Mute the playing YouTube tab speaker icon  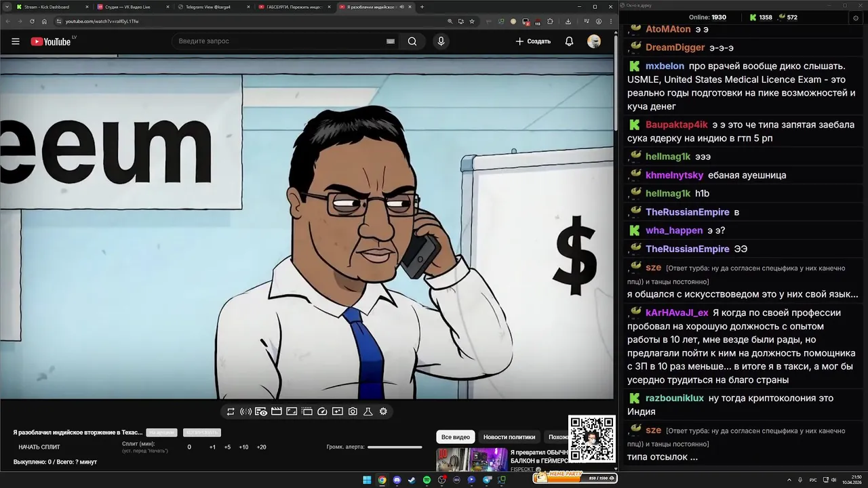coord(402,7)
